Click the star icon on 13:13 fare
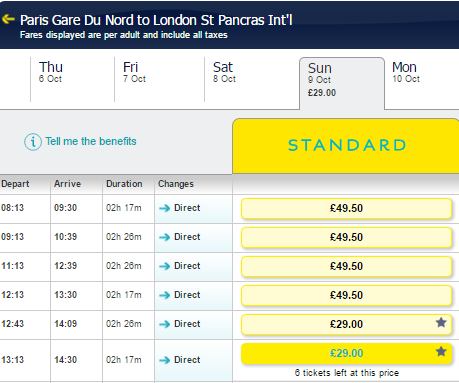459x383 pixels. pyautogui.click(x=441, y=351)
